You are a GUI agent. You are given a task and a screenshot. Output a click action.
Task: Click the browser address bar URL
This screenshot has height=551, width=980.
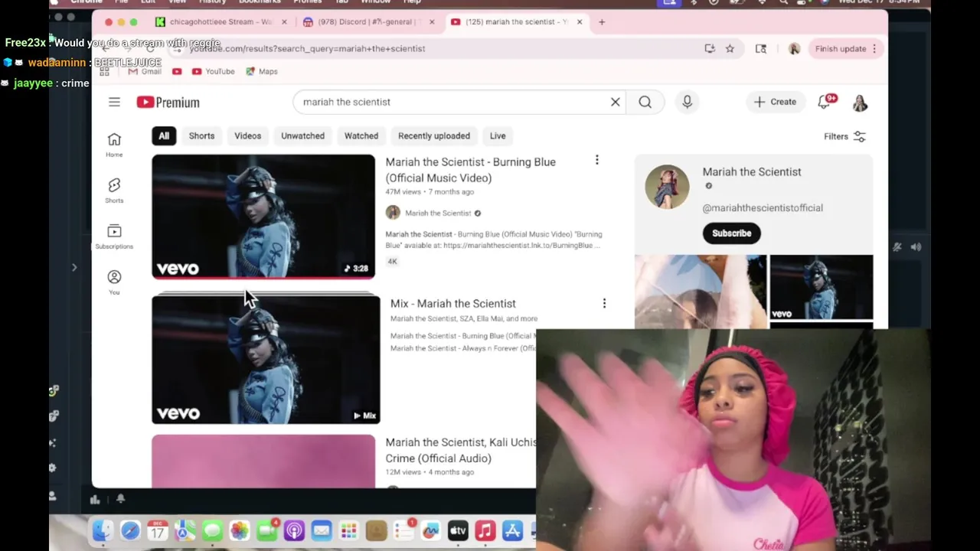307,48
